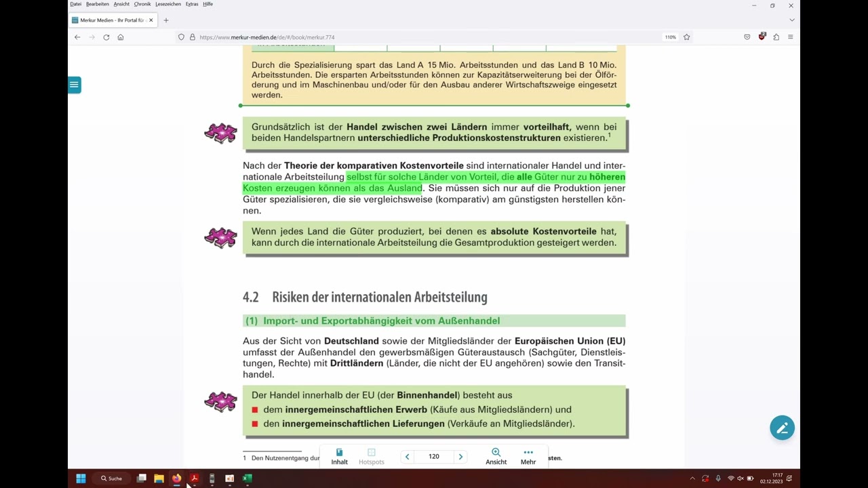The height and width of the screenshot is (488, 868).
Task: Open the Ansicht menu in menu bar
Action: tap(121, 4)
